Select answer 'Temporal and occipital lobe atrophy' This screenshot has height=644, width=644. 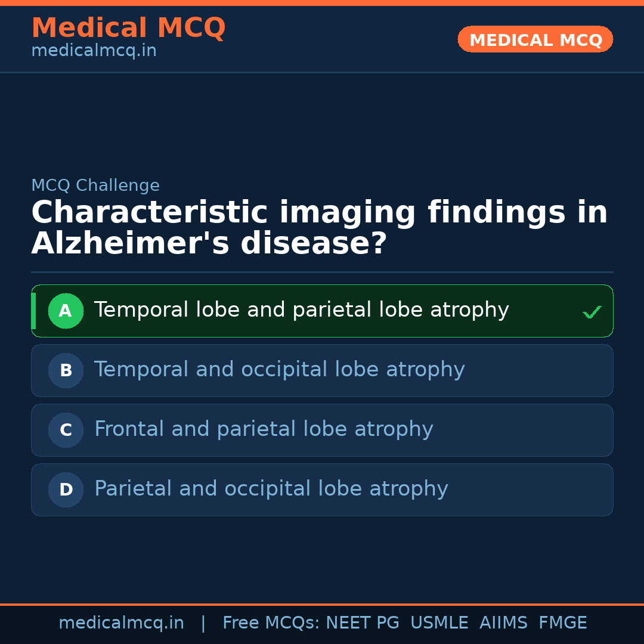point(279,370)
